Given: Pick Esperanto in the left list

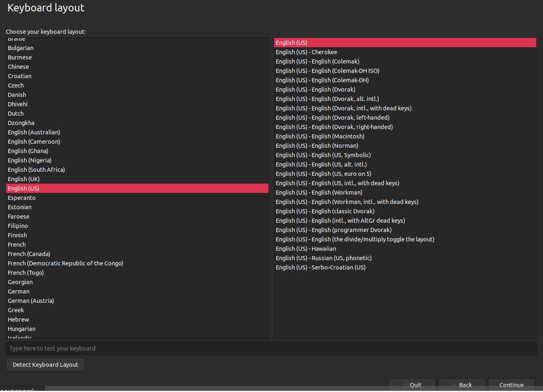Looking at the screenshot, I should [x=22, y=198].
